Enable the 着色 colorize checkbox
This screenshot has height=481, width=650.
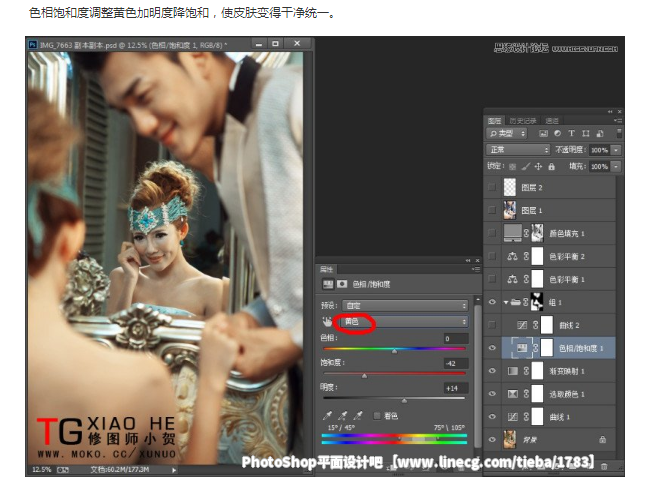(377, 415)
